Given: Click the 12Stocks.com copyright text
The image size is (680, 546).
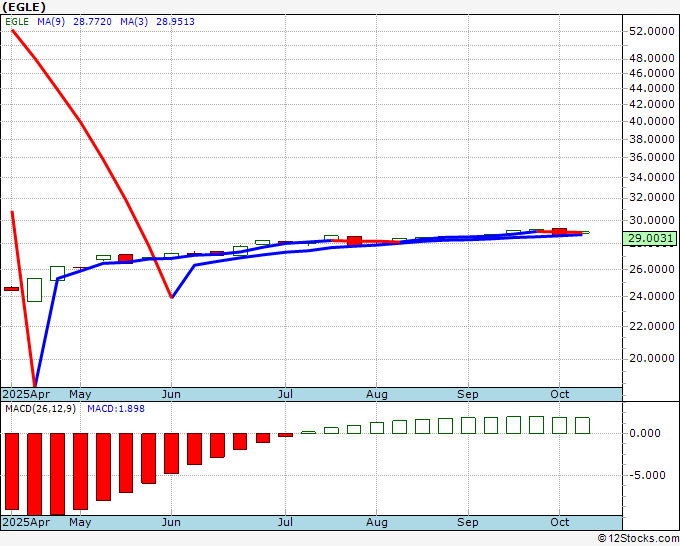Looking at the screenshot, I should coord(638,538).
